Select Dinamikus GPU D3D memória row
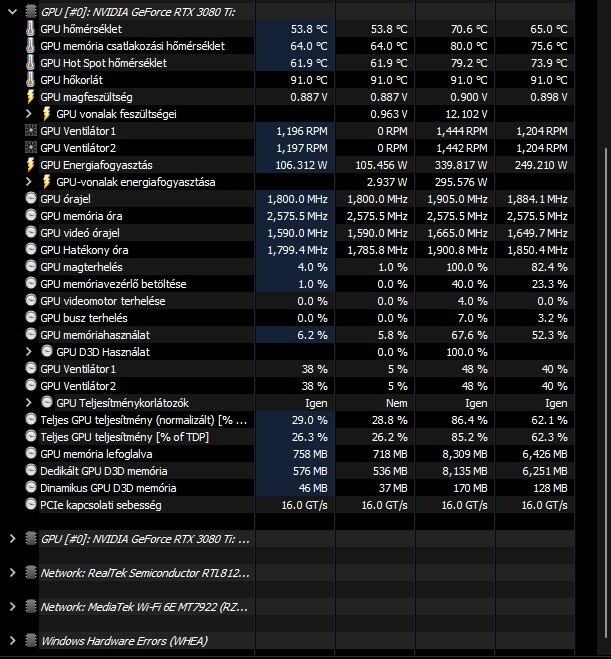 108,488
